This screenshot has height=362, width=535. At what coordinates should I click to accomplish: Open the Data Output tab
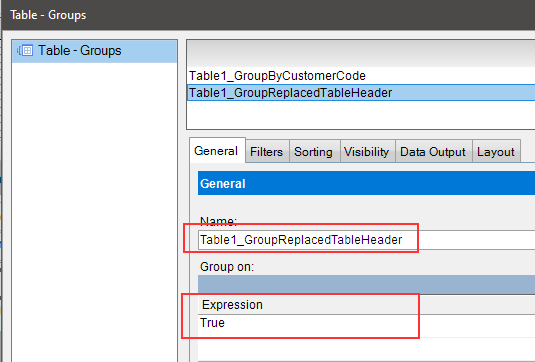click(x=433, y=152)
